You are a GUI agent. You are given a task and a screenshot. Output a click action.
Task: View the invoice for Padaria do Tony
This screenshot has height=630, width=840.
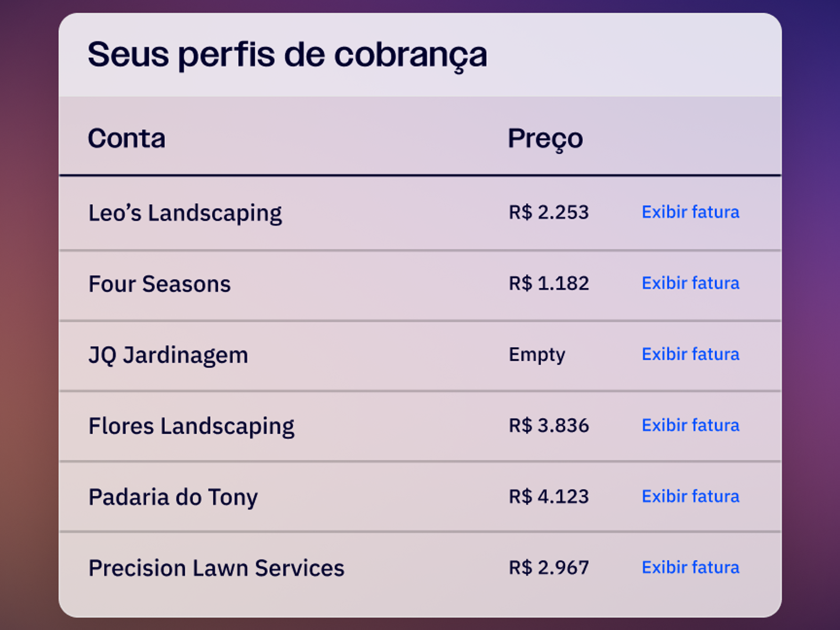click(x=690, y=496)
